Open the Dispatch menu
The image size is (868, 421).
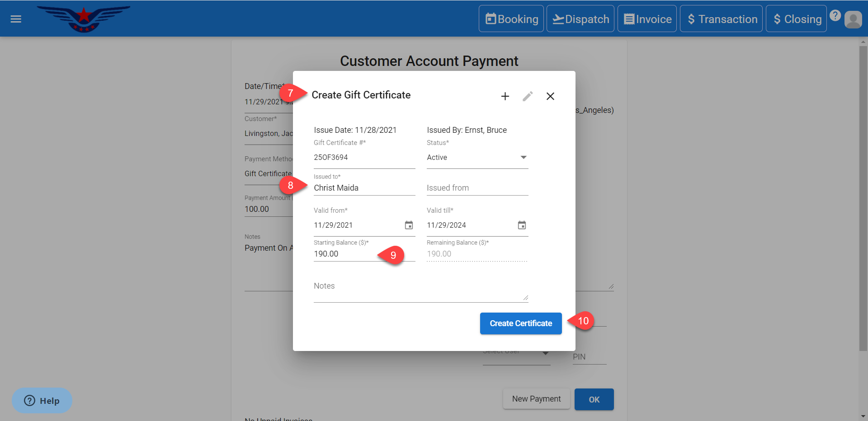point(580,19)
